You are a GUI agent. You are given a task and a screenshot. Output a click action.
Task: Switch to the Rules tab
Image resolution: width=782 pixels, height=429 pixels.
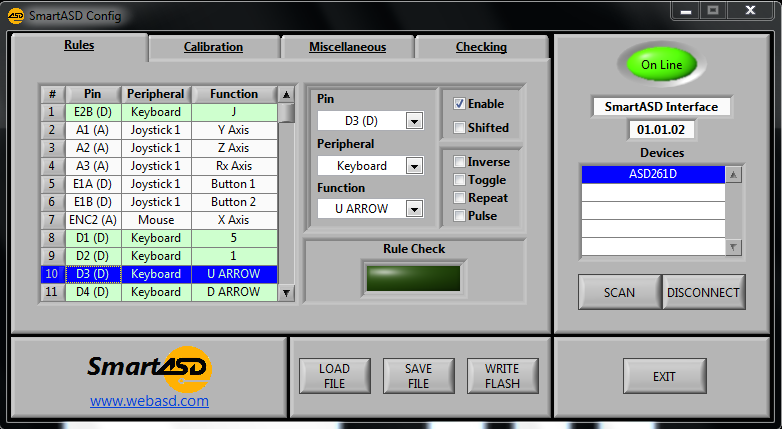tap(79, 45)
